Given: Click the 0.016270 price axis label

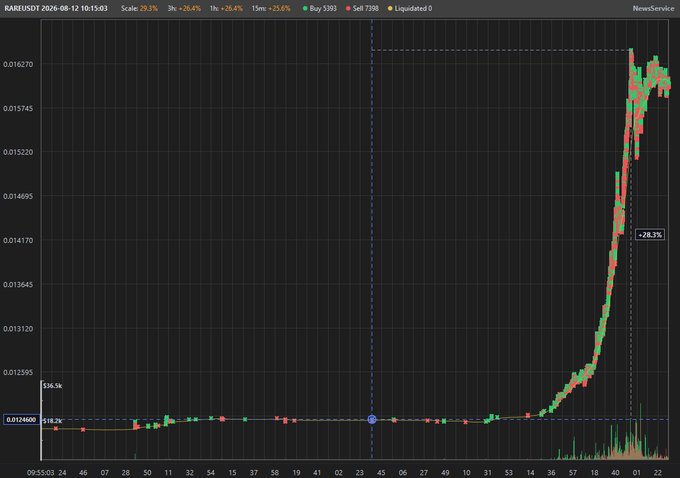Looking at the screenshot, I should click(18, 64).
